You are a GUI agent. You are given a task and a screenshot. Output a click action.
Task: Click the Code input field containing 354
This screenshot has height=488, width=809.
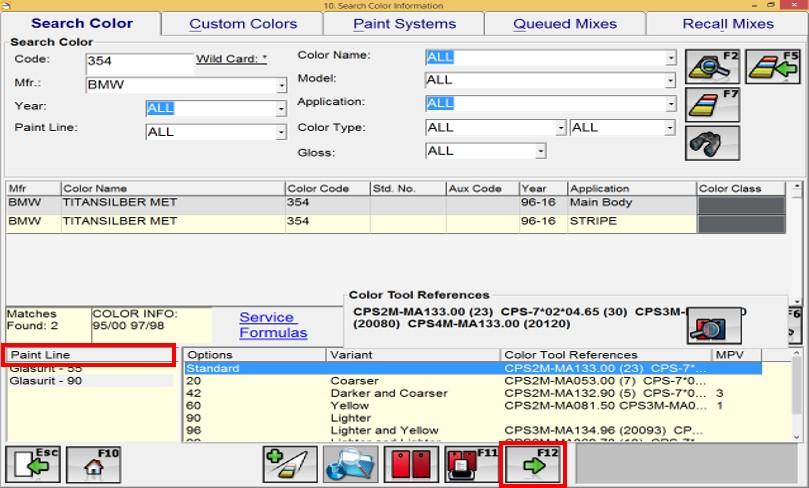tap(139, 62)
